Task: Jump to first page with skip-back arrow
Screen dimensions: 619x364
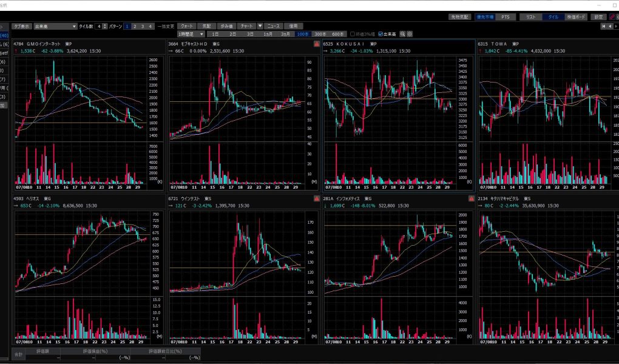Action: tap(603, 27)
